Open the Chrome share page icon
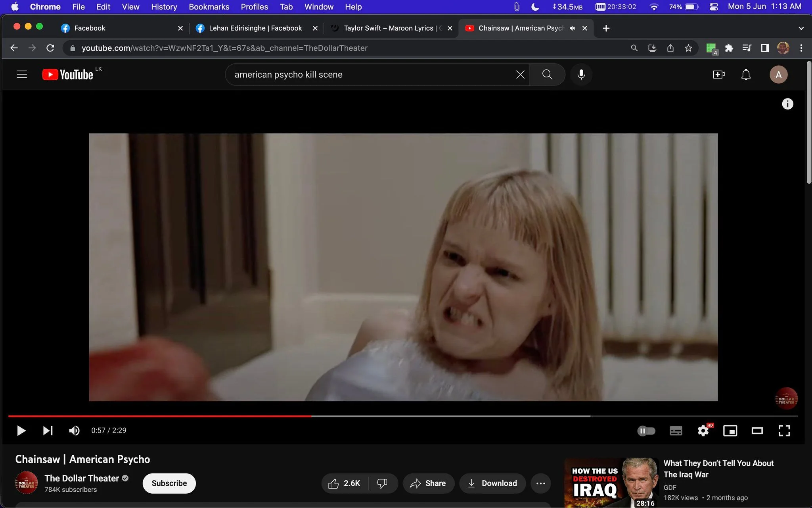 (x=670, y=48)
